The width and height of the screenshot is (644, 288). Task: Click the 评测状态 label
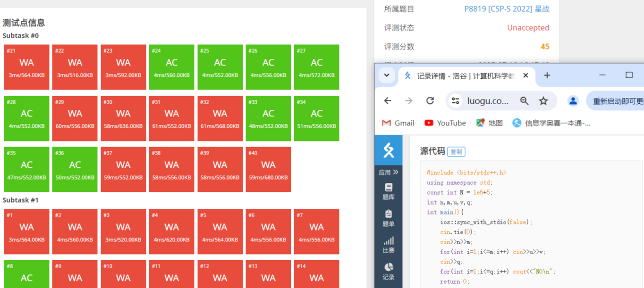tap(399, 28)
